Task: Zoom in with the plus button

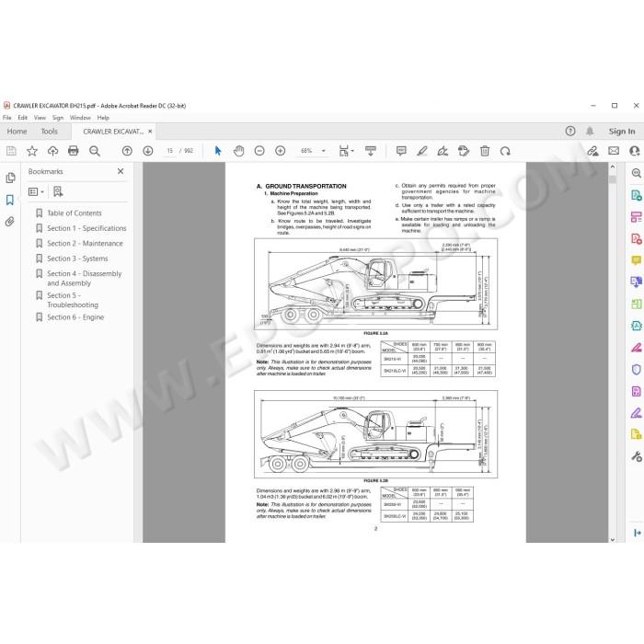Action: [x=280, y=151]
